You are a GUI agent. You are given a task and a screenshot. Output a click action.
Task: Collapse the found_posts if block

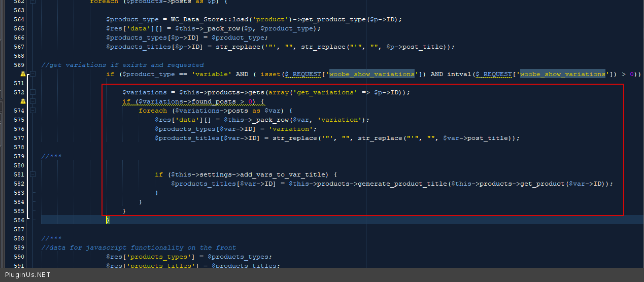(33, 101)
